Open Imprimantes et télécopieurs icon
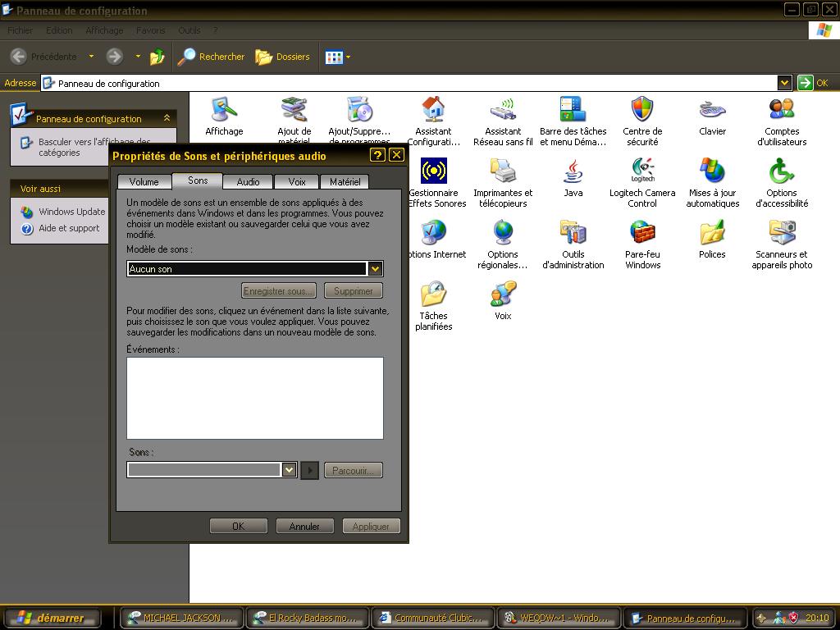This screenshot has width=840, height=630. click(503, 172)
